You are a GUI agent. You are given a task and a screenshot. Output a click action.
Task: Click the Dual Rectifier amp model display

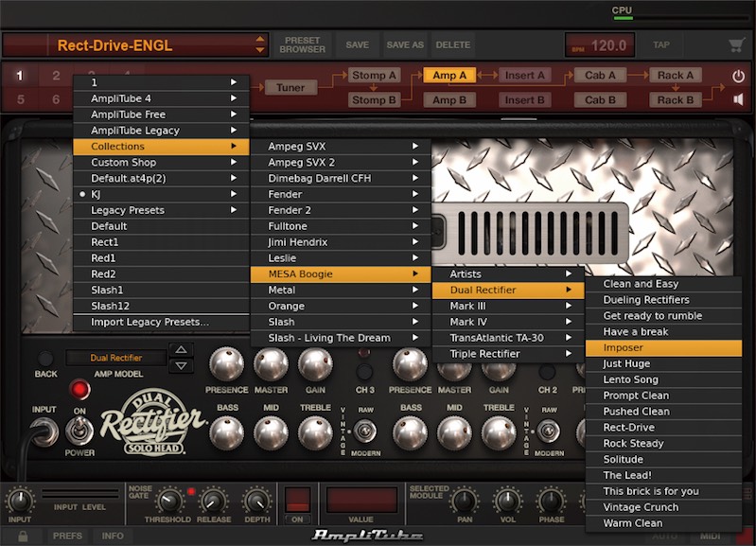click(115, 358)
